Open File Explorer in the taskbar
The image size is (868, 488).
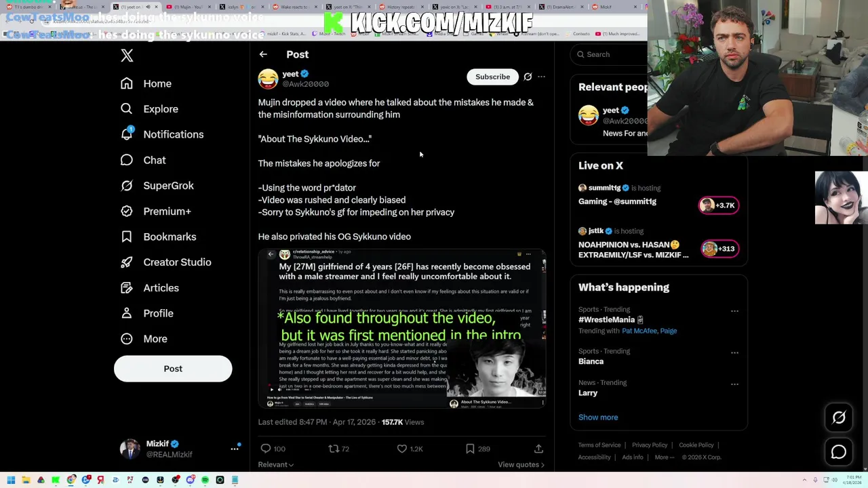pos(26,481)
